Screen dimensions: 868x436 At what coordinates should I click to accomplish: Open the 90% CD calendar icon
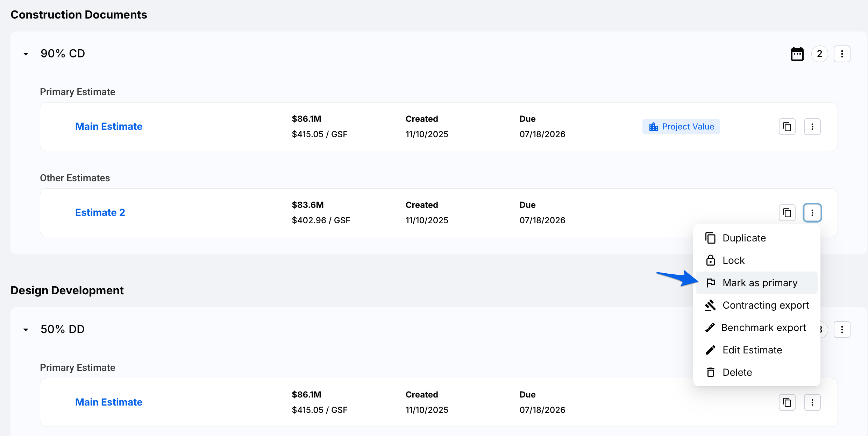click(x=797, y=54)
